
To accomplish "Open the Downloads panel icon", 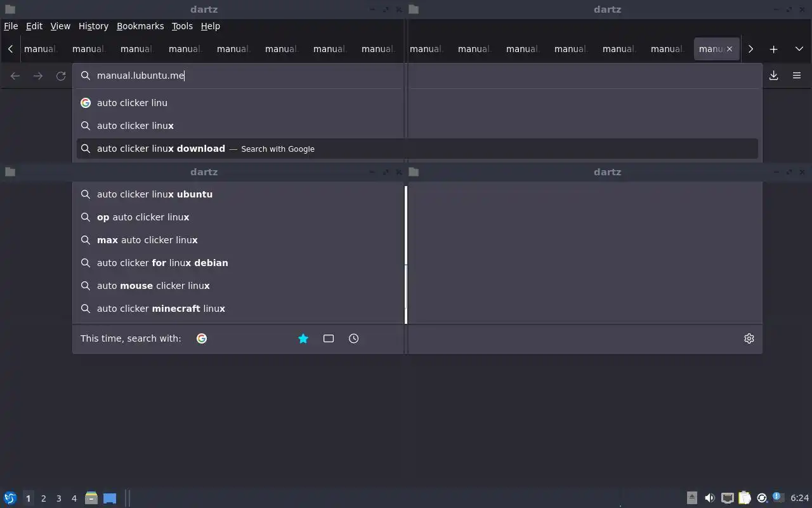I will coord(774,76).
